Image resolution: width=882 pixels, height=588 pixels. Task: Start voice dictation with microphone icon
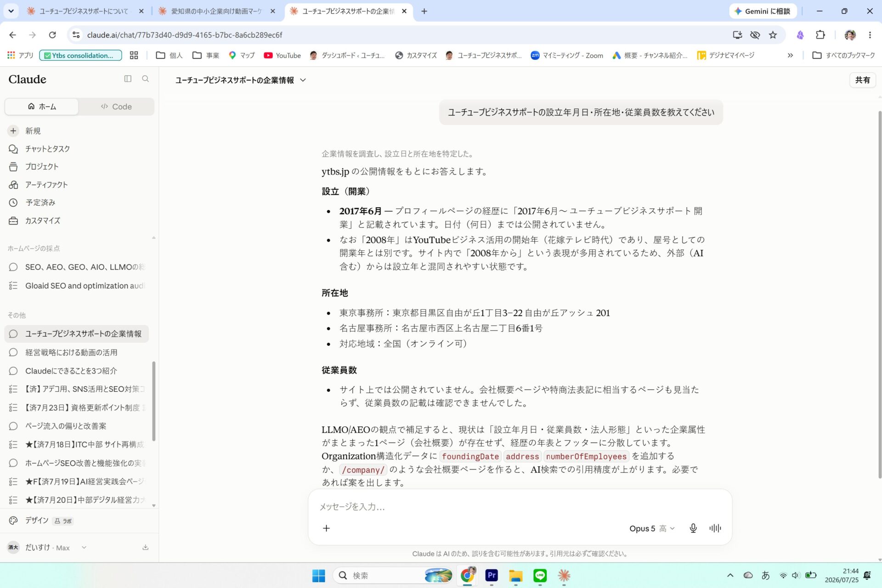pos(693,528)
